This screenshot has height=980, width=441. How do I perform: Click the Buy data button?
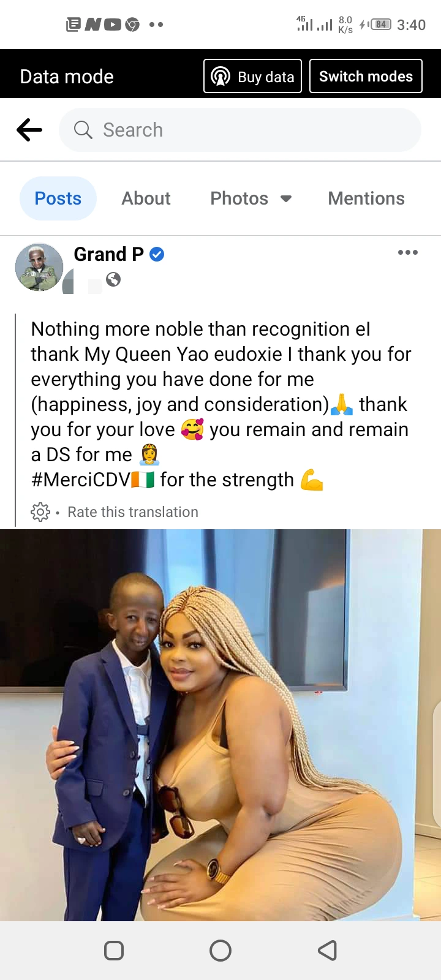(x=252, y=76)
